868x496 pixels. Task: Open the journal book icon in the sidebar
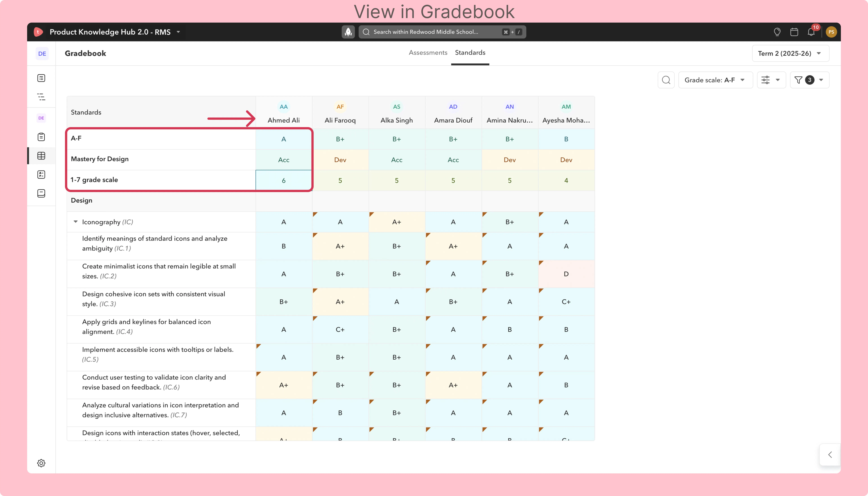[41, 193]
